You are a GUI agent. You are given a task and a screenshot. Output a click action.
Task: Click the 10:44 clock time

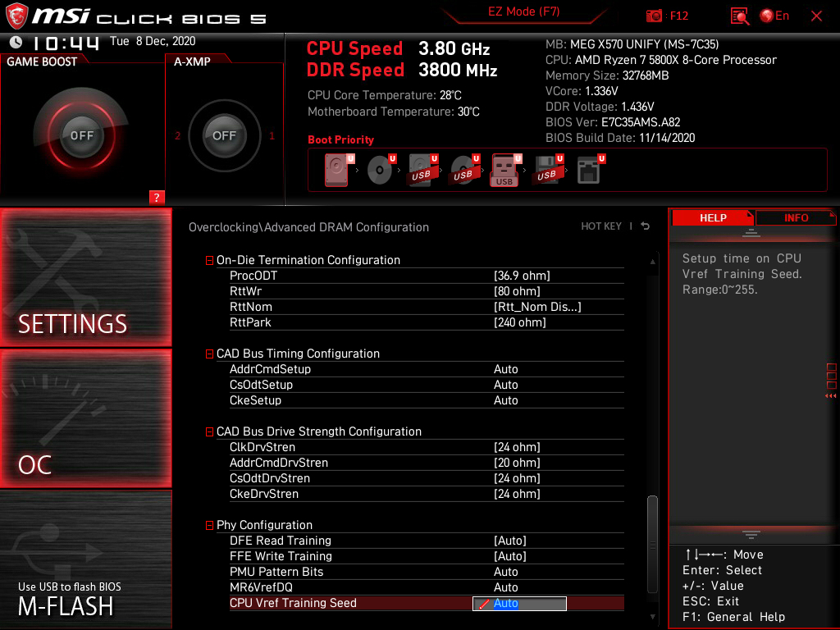point(66,43)
